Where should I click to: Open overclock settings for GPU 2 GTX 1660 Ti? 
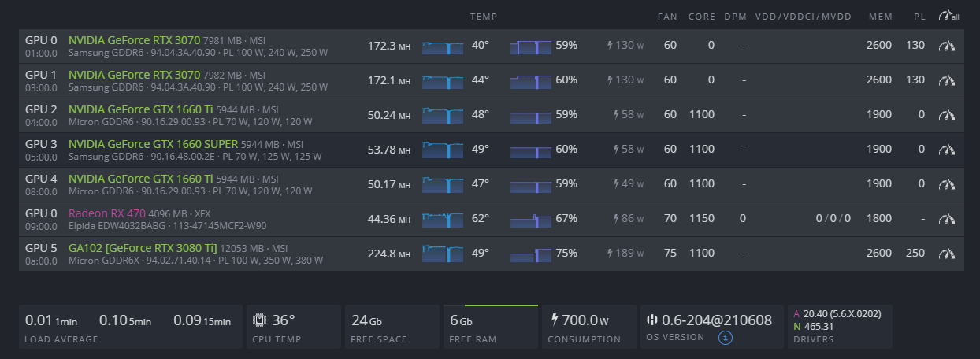coord(946,115)
